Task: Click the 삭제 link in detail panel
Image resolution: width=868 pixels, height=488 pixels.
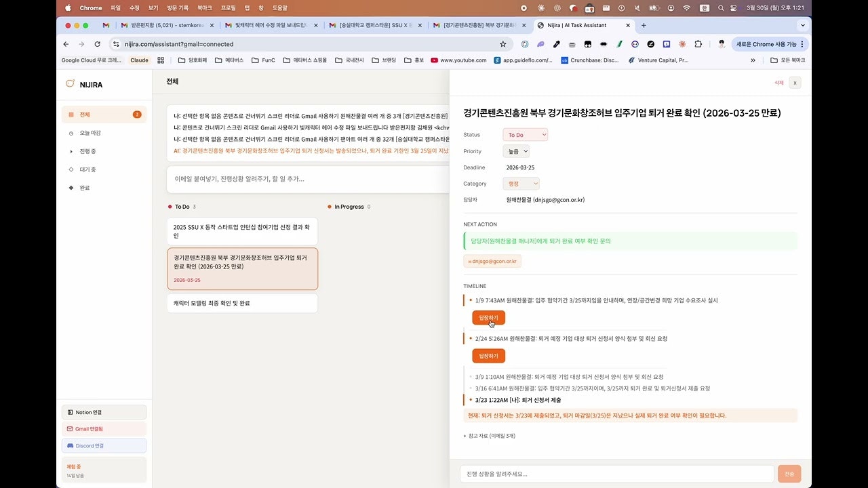Action: (779, 83)
